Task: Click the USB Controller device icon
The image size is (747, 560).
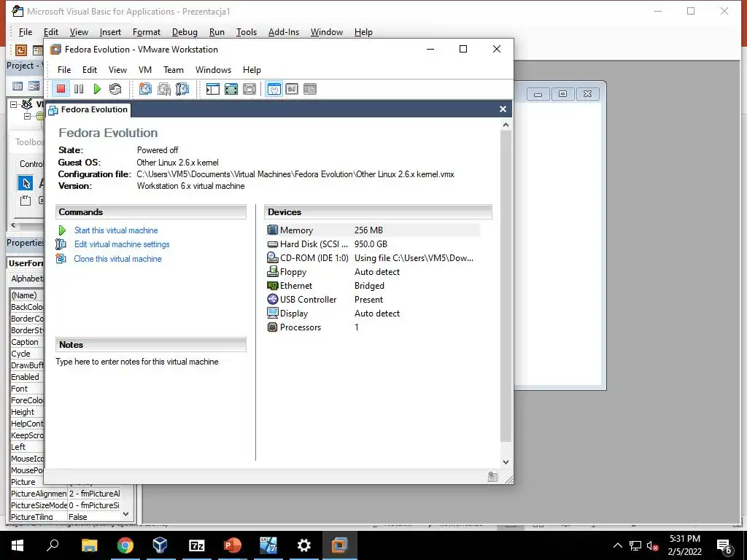Action: pos(273,299)
